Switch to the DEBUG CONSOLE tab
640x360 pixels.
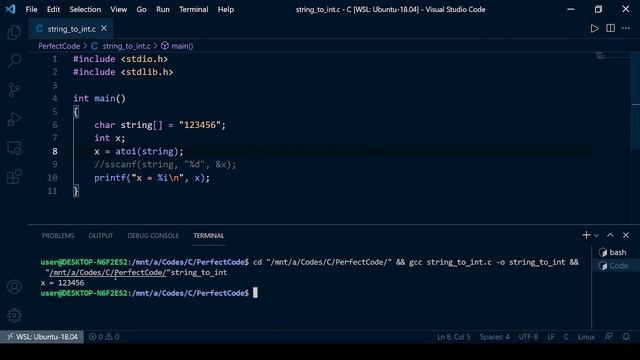(x=153, y=236)
